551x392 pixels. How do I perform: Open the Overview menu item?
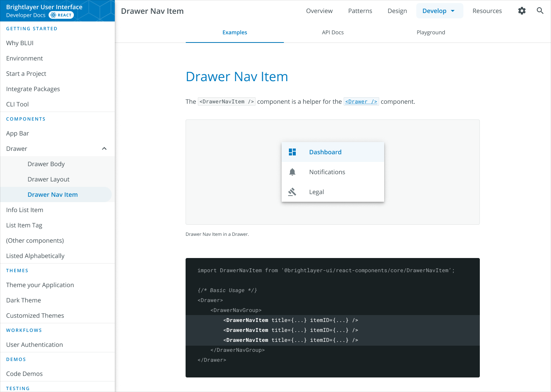coord(319,11)
